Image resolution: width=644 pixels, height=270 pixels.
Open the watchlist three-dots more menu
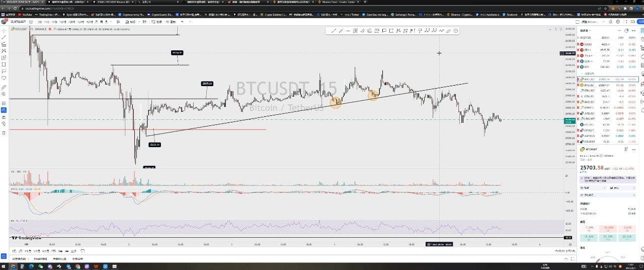point(633,31)
